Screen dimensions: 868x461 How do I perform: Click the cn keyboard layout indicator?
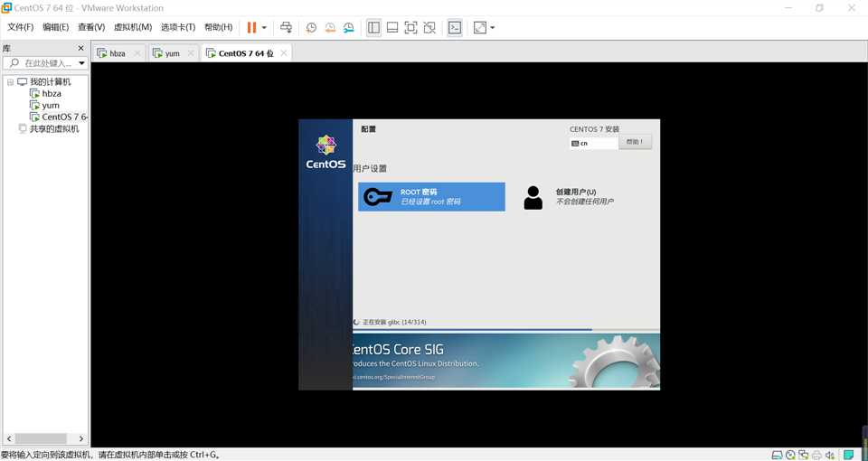point(594,144)
